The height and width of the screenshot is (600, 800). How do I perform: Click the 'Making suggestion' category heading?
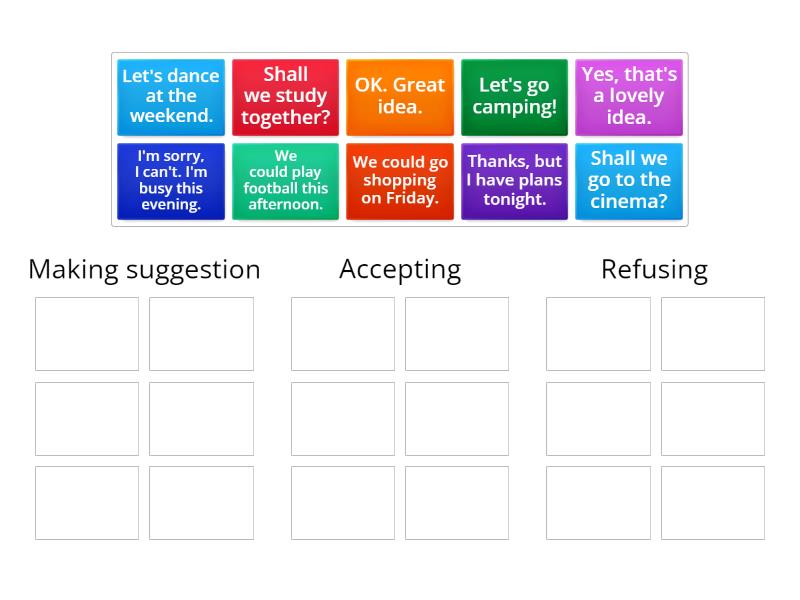click(144, 268)
